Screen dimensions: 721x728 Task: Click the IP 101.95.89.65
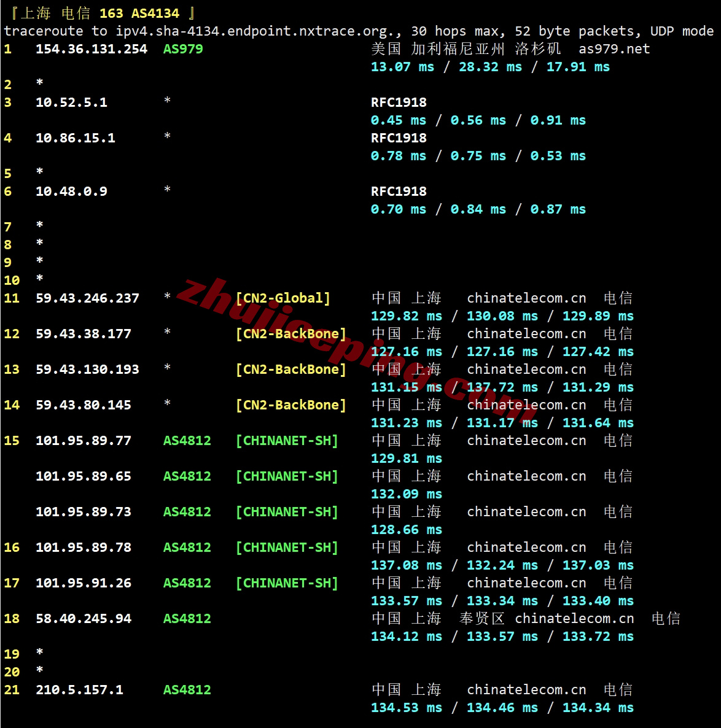point(84,476)
